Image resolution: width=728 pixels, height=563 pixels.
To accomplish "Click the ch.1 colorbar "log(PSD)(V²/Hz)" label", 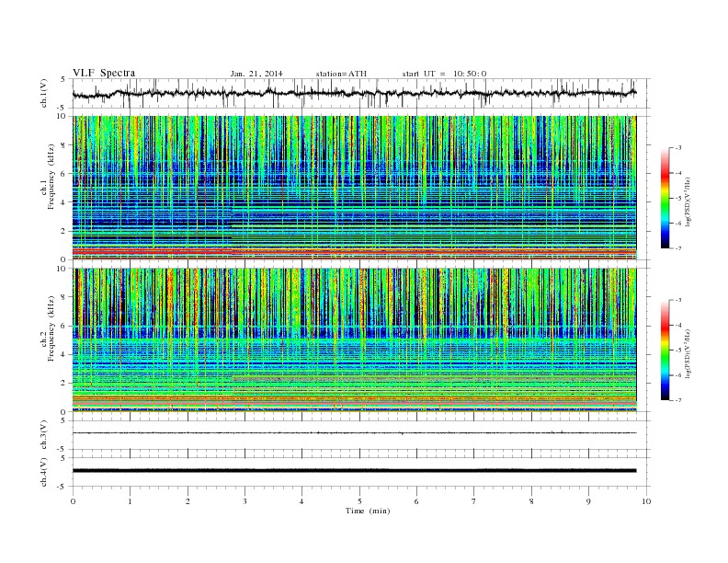I will click(688, 201).
